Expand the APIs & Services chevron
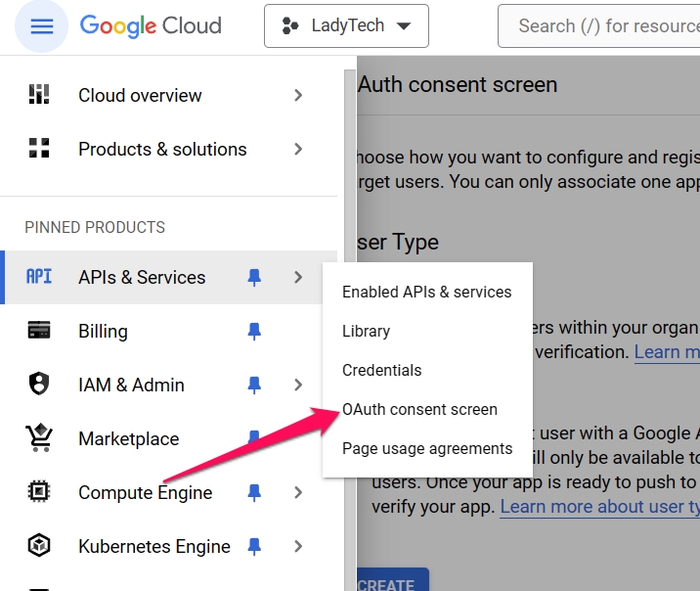The width and height of the screenshot is (700, 591). tap(298, 278)
